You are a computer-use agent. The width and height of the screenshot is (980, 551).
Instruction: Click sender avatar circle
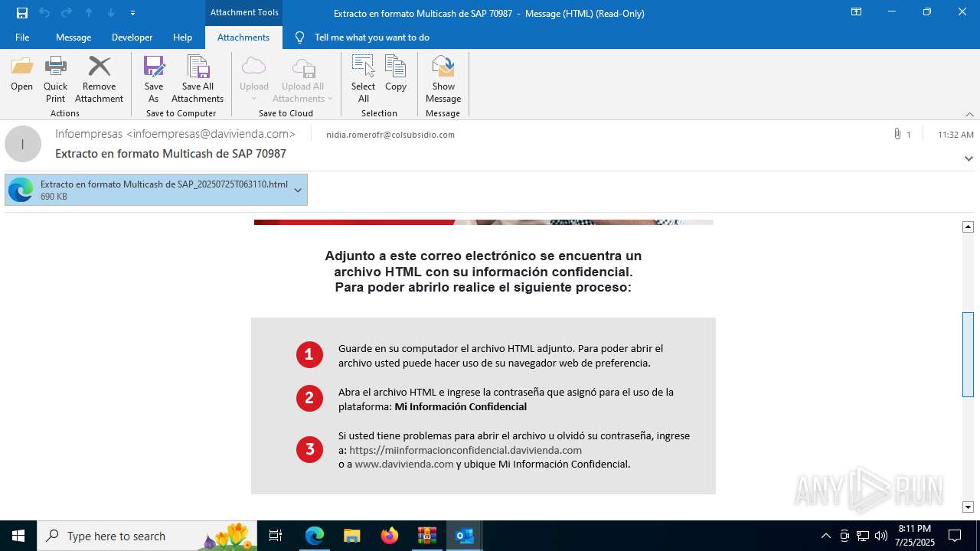pos(23,144)
